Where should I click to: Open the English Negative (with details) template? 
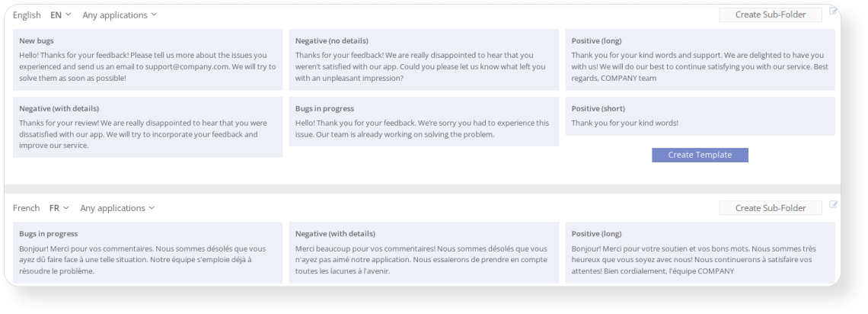point(148,127)
